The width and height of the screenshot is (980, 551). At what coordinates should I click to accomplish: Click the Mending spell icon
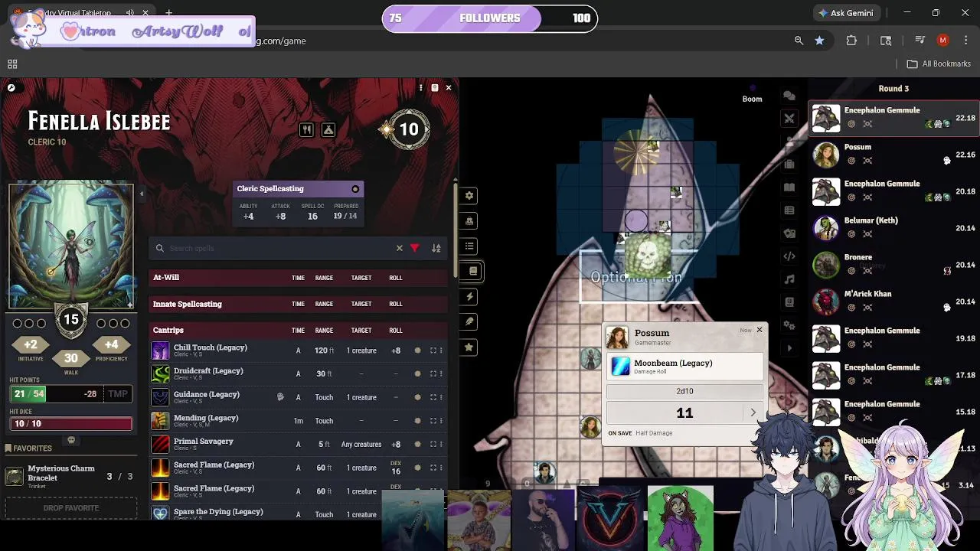point(160,421)
